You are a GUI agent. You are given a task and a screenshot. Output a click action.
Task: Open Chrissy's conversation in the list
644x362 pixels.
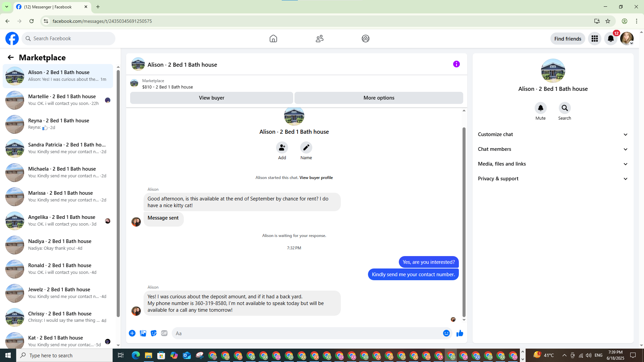tap(58, 317)
